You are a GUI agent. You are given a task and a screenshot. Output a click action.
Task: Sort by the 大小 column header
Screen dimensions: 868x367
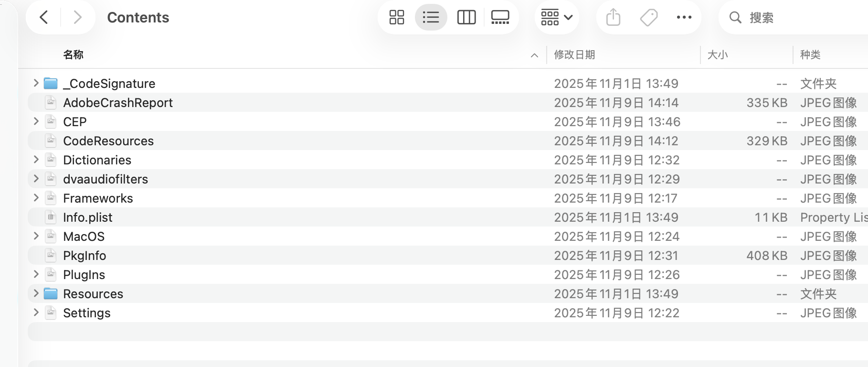coord(717,55)
